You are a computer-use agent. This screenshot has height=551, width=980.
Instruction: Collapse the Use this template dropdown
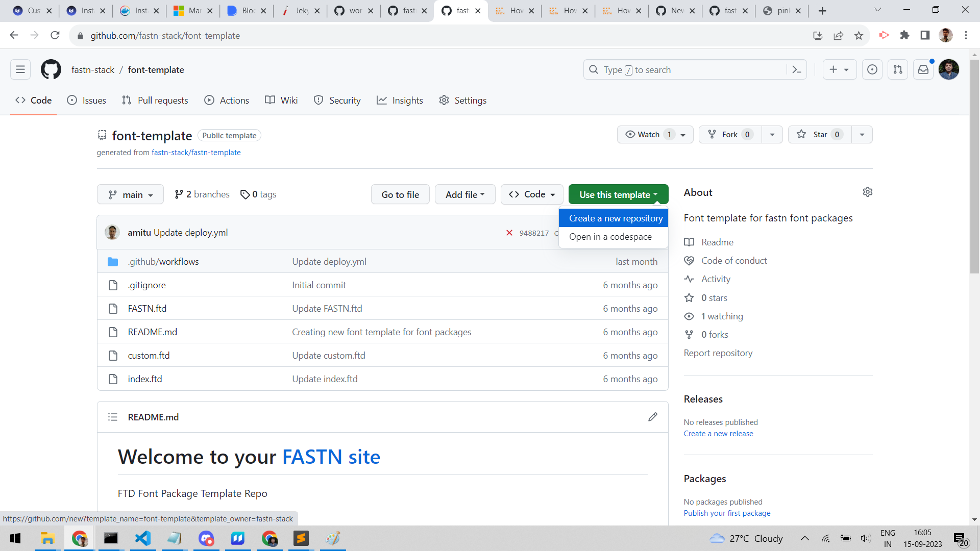click(618, 194)
